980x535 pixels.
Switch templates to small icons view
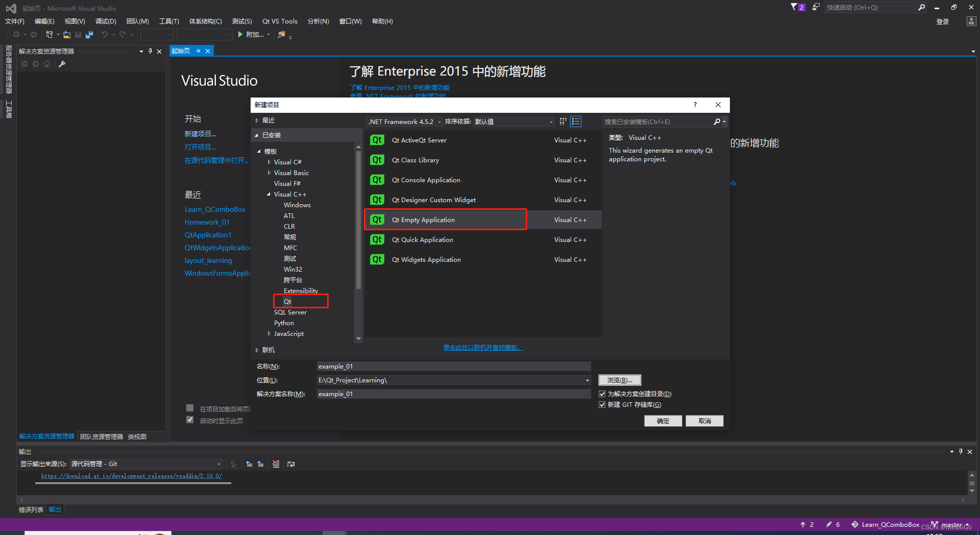(563, 121)
